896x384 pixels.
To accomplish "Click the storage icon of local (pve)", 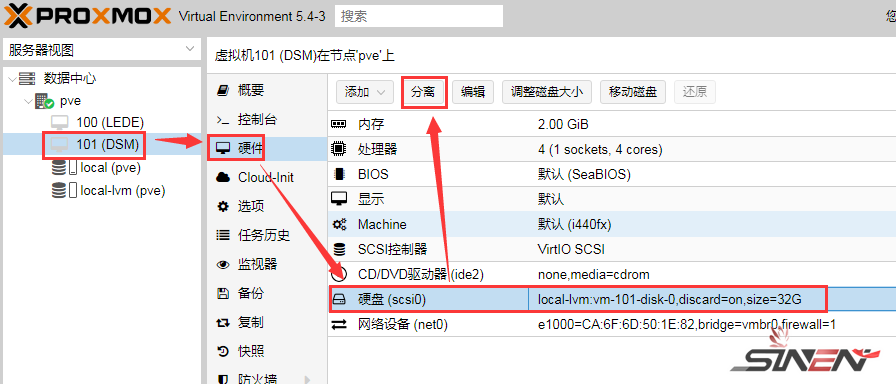I will pyautogui.click(x=63, y=167).
